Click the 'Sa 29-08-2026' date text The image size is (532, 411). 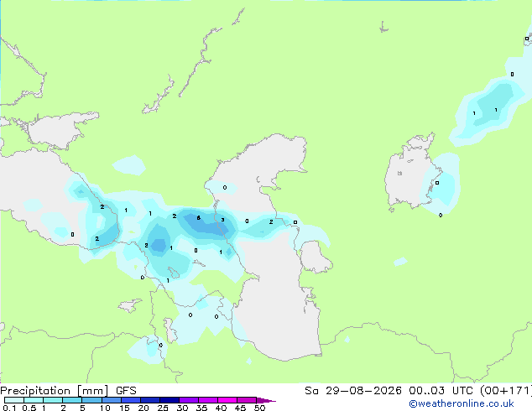point(353,391)
